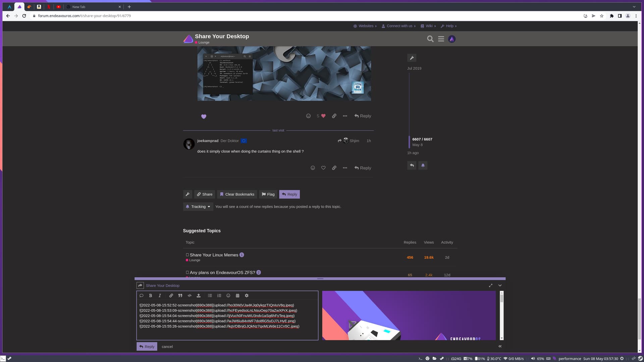Click the topic timeline scroller handle
The width and height of the screenshot is (644, 362).
[409, 142]
